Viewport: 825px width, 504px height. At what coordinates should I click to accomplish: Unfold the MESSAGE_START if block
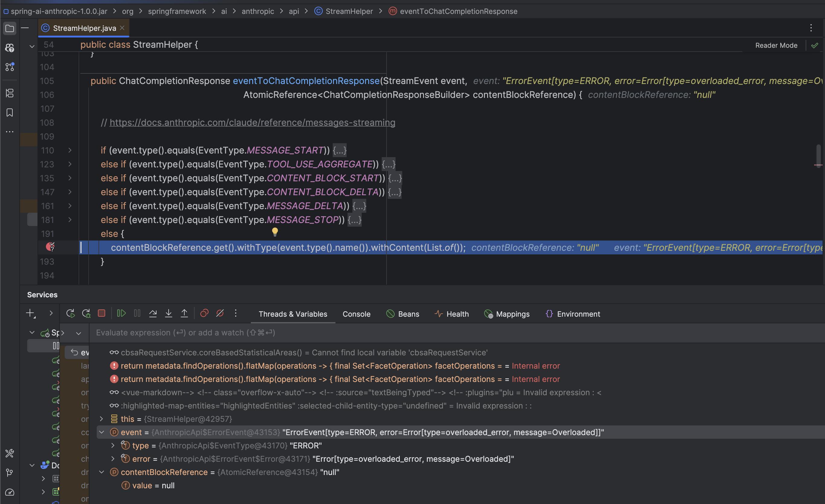70,150
